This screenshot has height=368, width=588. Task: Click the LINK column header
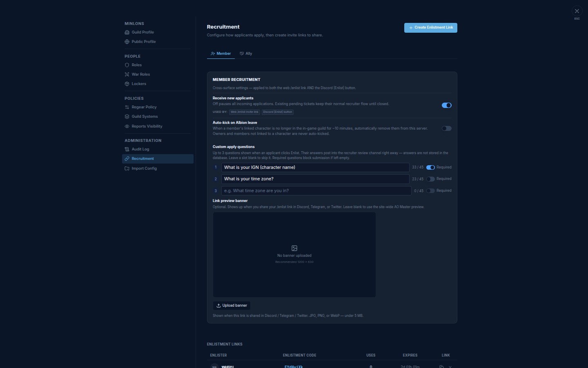click(445, 355)
